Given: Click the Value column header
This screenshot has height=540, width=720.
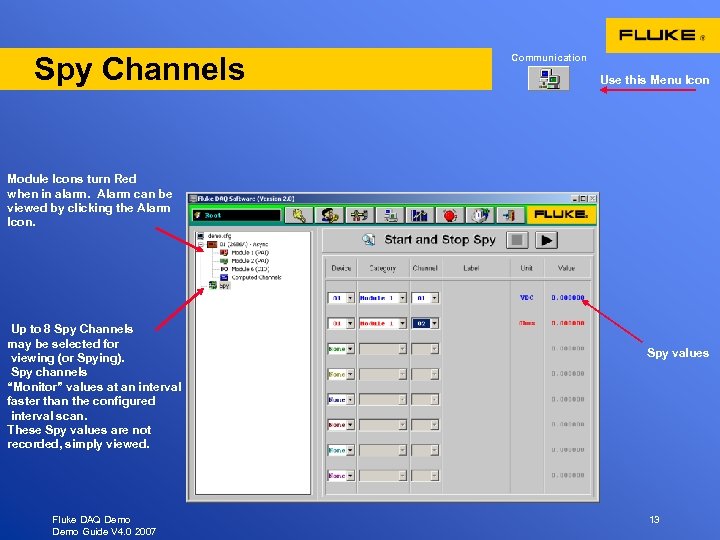Looking at the screenshot, I should click(566, 268).
